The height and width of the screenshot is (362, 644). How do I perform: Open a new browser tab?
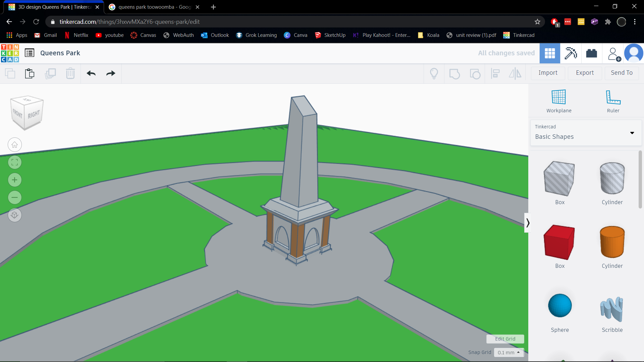213,7
